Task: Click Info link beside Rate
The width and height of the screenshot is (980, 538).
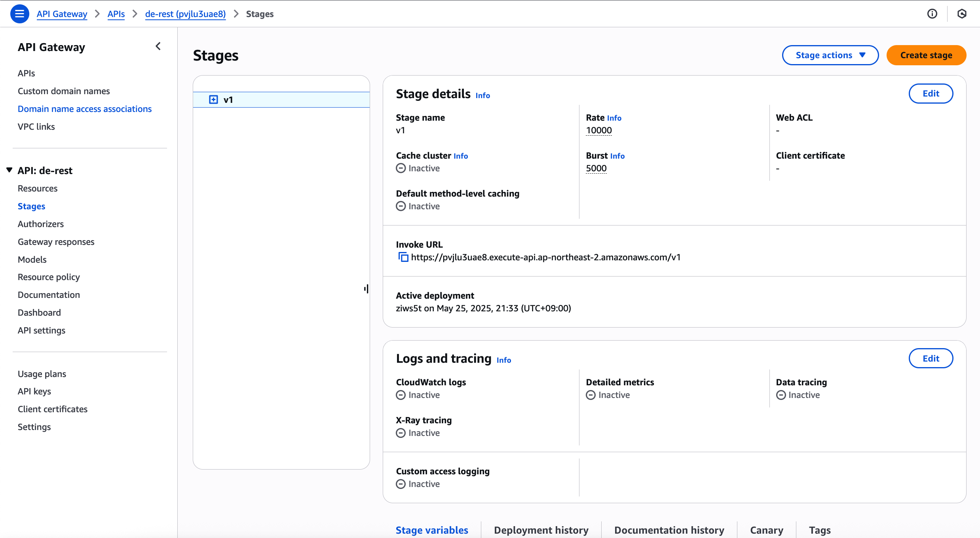Action: (614, 118)
